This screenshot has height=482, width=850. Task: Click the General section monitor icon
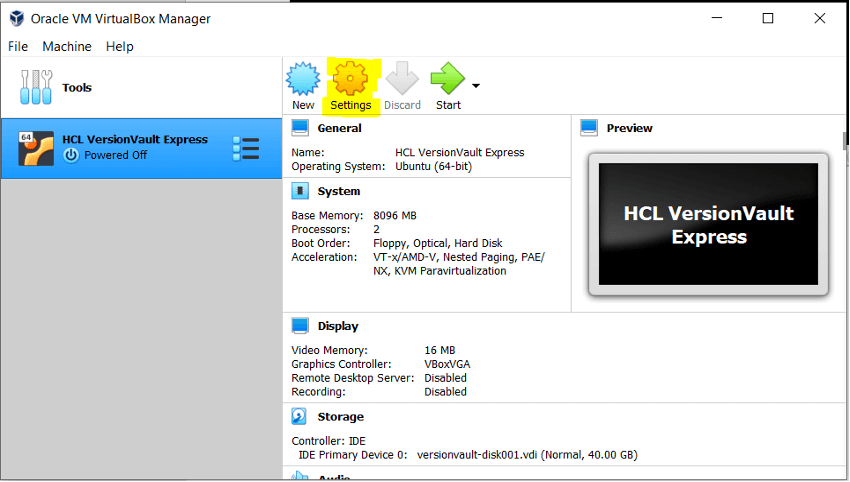(300, 128)
